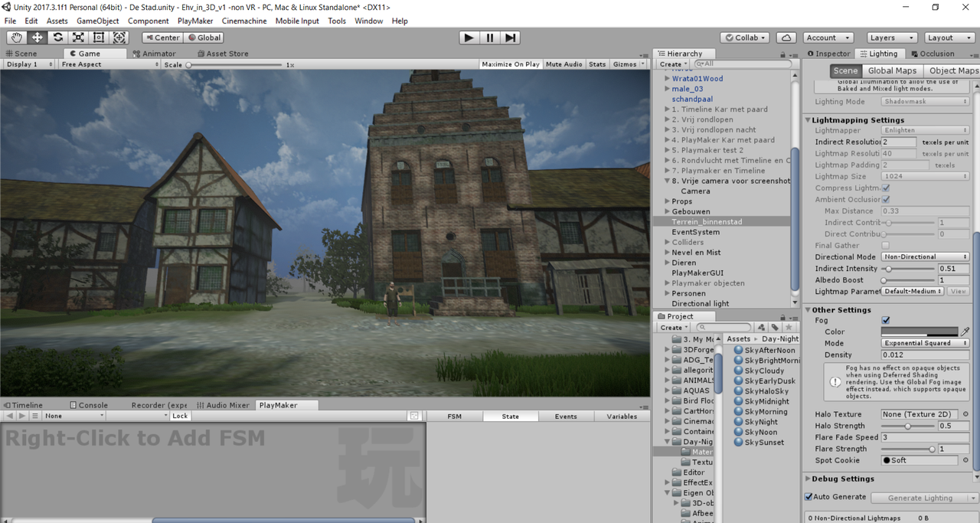This screenshot has height=523, width=980.
Task: Toggle pivot Center button
Action: [162, 38]
